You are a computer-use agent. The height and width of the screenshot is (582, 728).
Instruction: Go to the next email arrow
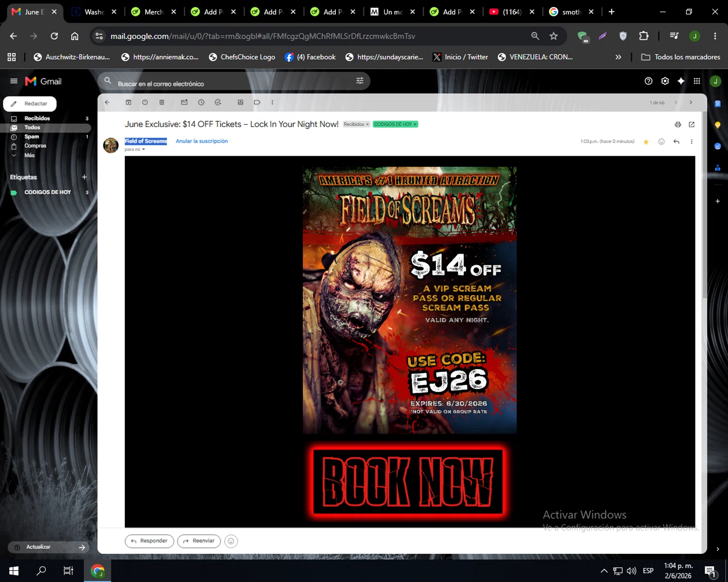691,102
